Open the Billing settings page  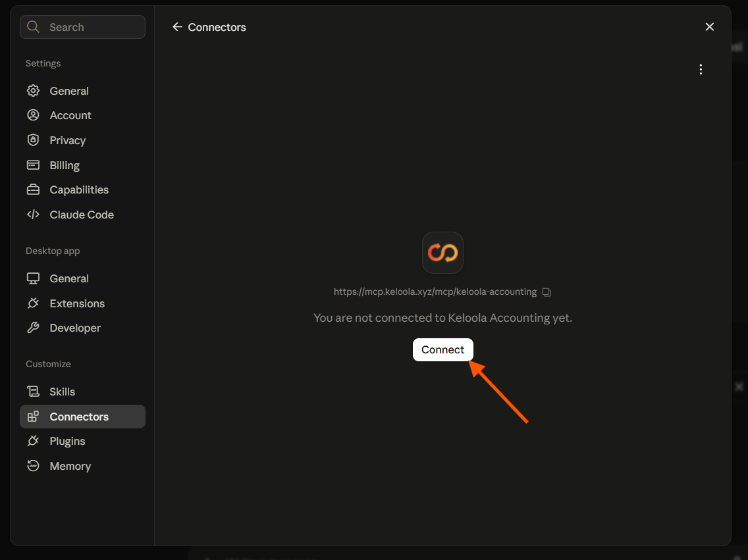pyautogui.click(x=82, y=165)
